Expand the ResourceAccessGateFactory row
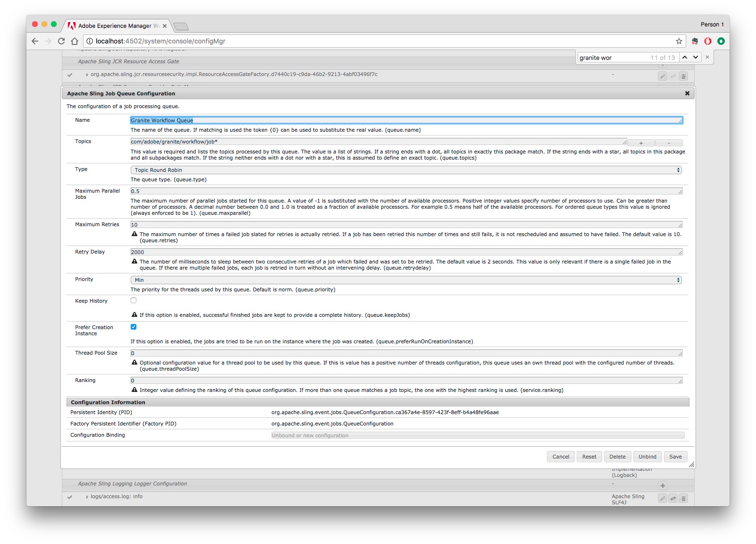This screenshot has height=544, width=756. (x=87, y=75)
